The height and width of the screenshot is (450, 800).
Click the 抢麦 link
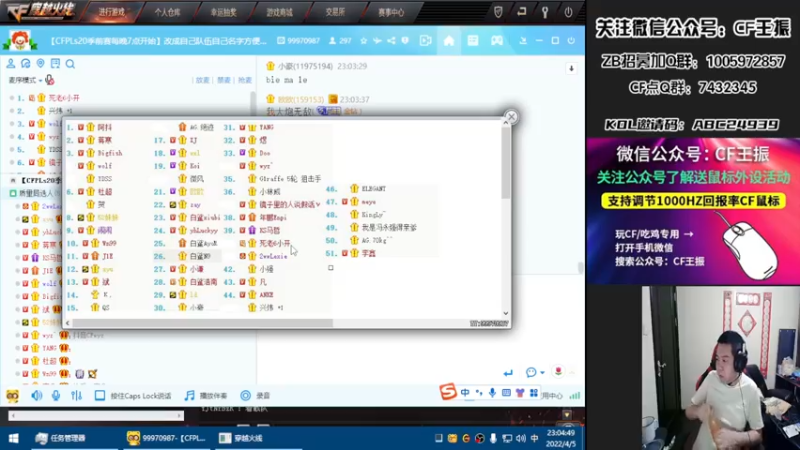[x=245, y=80]
